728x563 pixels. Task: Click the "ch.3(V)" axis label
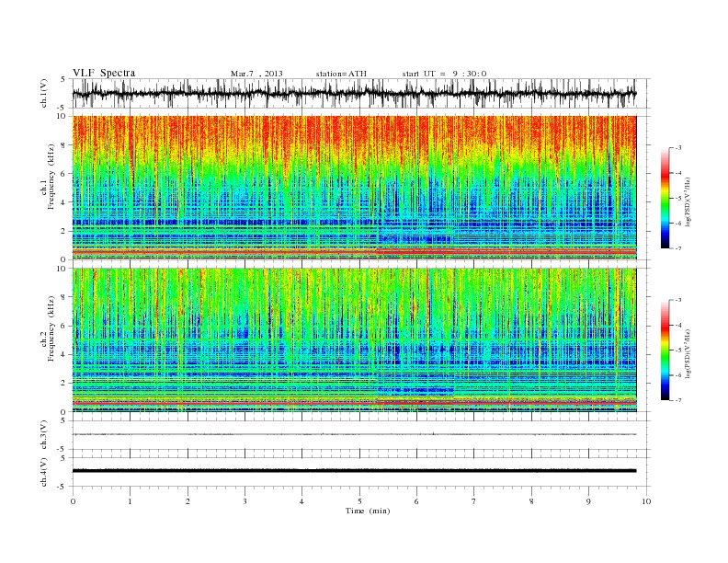pyautogui.click(x=44, y=435)
